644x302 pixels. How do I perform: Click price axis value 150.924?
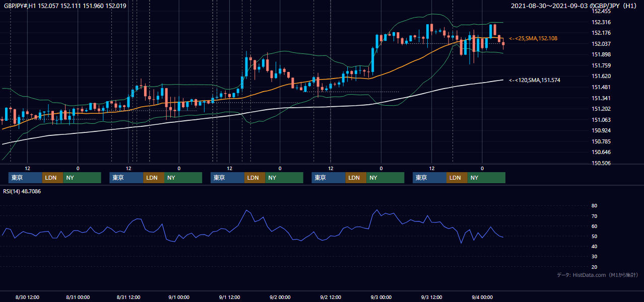pos(601,130)
